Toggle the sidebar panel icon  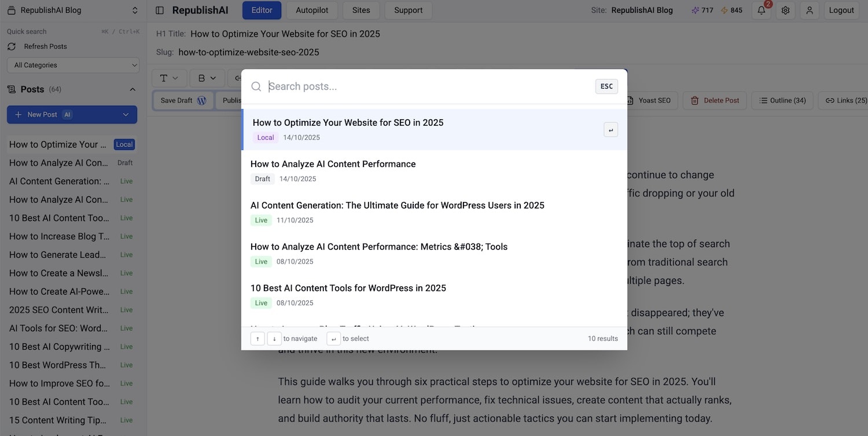pos(160,10)
